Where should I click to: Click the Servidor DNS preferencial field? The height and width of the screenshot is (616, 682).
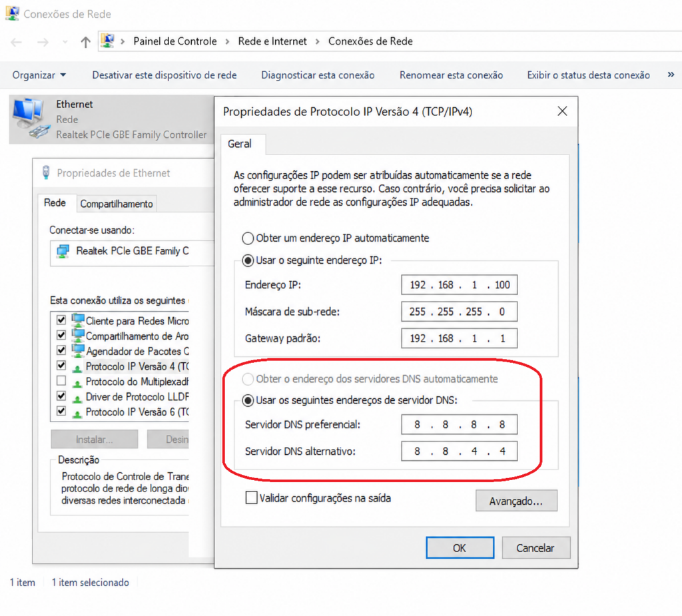[460, 425]
